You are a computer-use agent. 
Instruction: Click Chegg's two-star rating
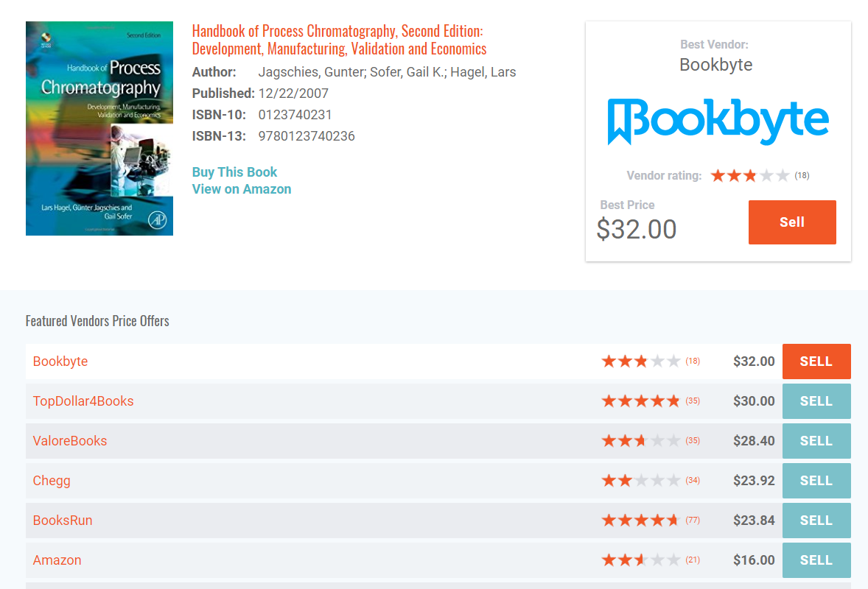click(640, 481)
